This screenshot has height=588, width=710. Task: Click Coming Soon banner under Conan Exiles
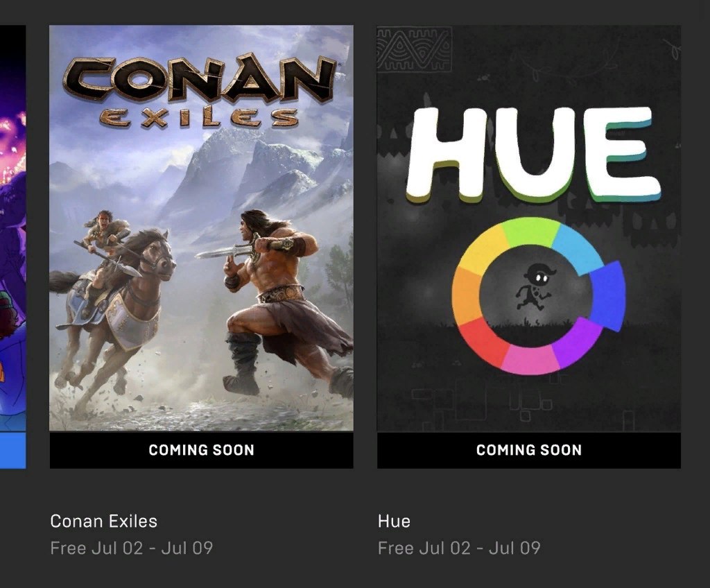click(x=201, y=450)
